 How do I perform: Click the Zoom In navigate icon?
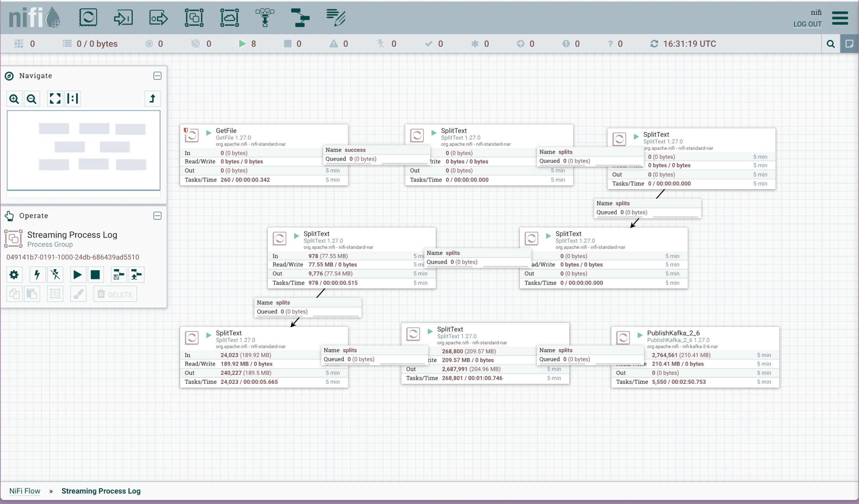[14, 99]
